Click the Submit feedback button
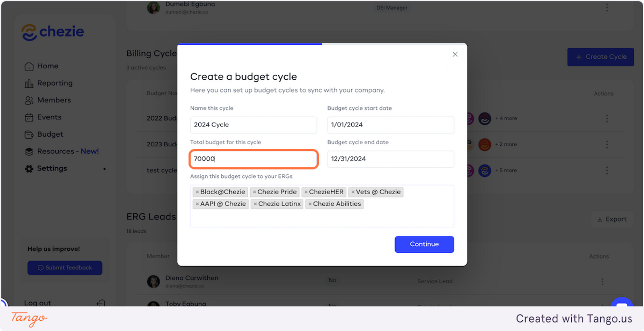This screenshot has height=331, width=644. (65, 268)
